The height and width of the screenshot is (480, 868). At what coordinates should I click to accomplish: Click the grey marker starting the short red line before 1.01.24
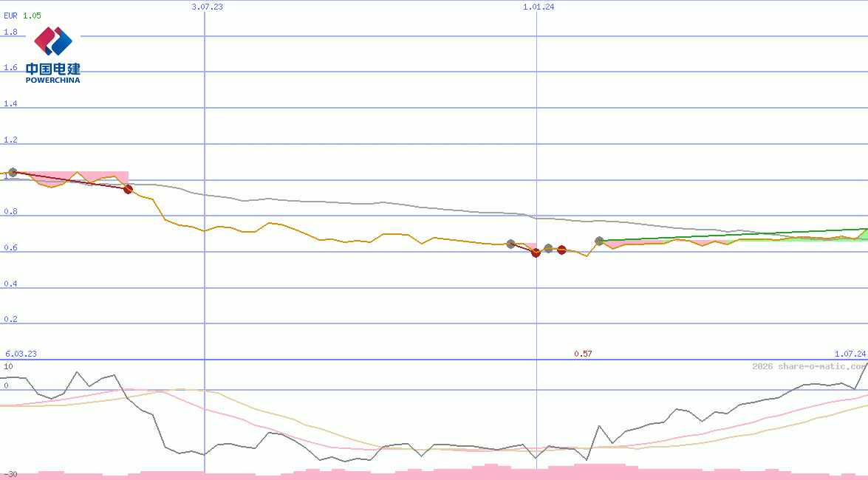coord(510,244)
